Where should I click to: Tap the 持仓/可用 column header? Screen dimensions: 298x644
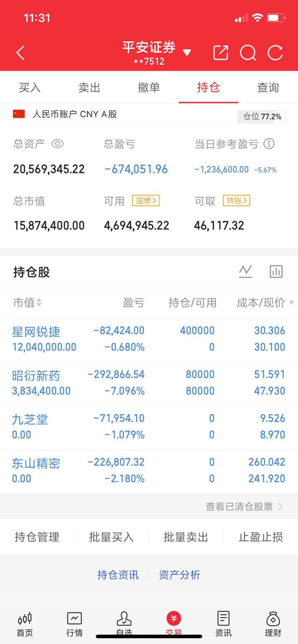coord(193,303)
